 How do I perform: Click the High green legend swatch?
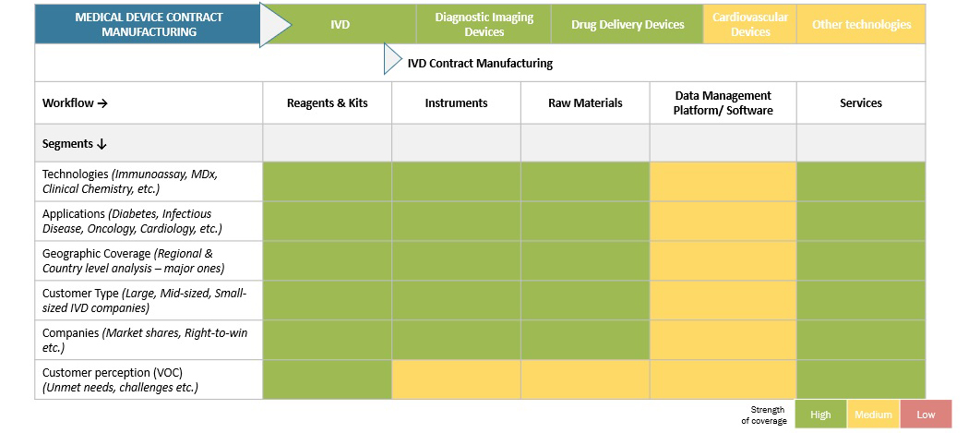click(x=820, y=415)
